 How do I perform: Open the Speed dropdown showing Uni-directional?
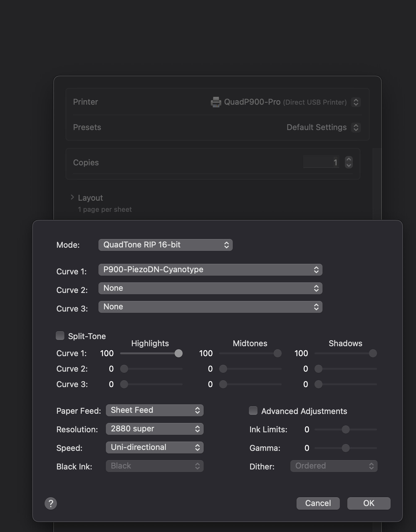click(154, 447)
